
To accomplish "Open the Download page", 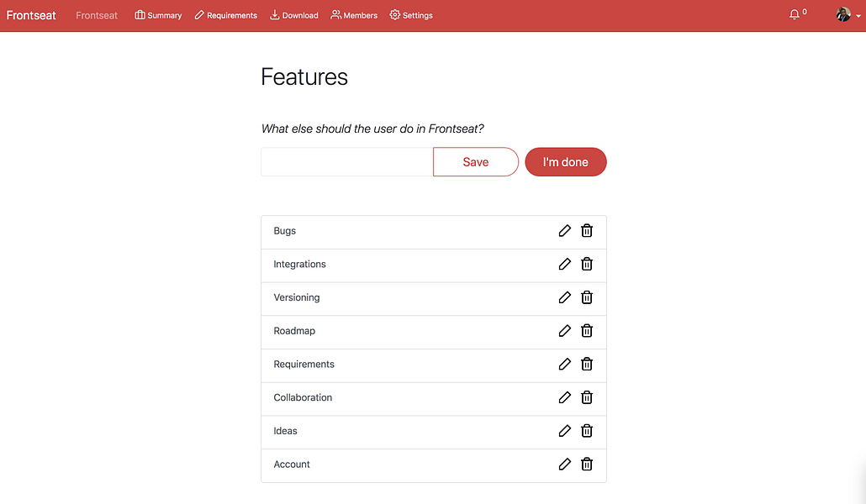I will pyautogui.click(x=293, y=15).
